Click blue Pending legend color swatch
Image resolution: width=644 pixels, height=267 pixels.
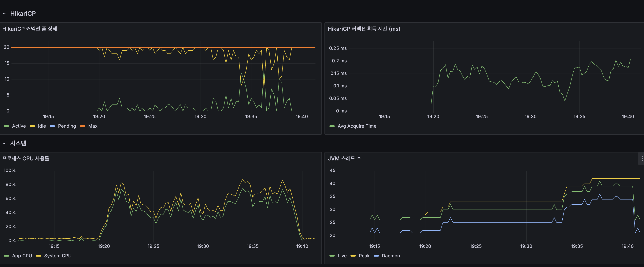click(52, 126)
